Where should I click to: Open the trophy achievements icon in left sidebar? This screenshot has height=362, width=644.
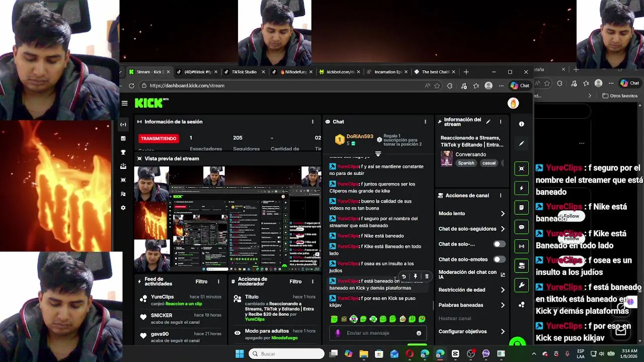click(x=123, y=152)
